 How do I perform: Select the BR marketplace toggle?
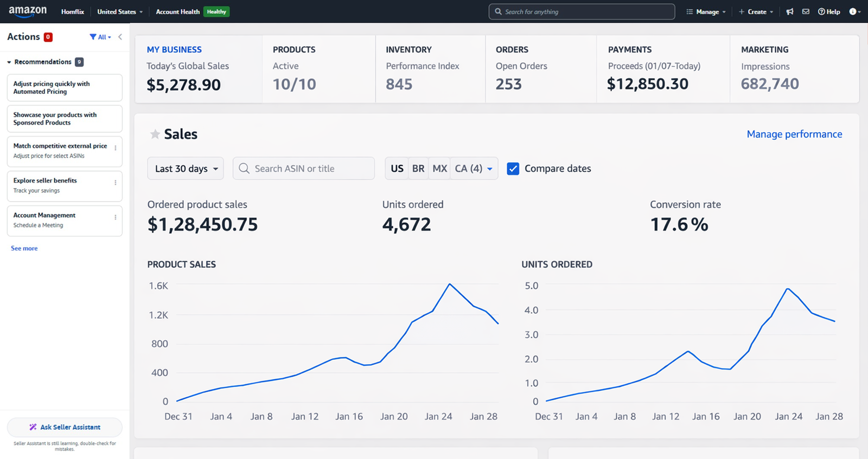(418, 169)
